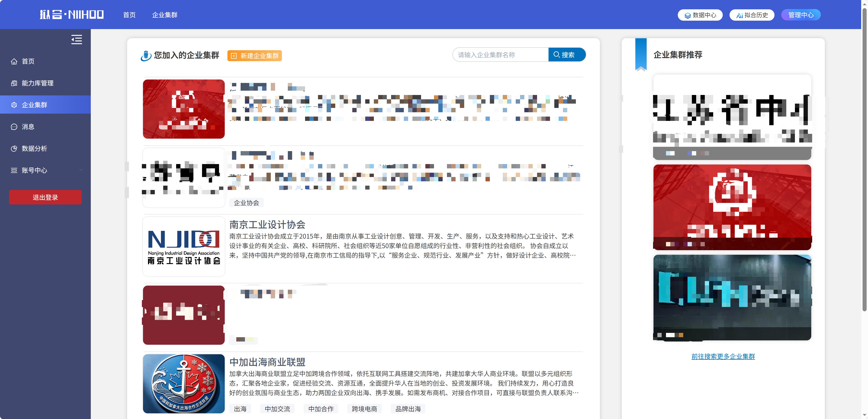Open the 中加出海商业联盟 anchor badge thumbnail

[x=184, y=384]
